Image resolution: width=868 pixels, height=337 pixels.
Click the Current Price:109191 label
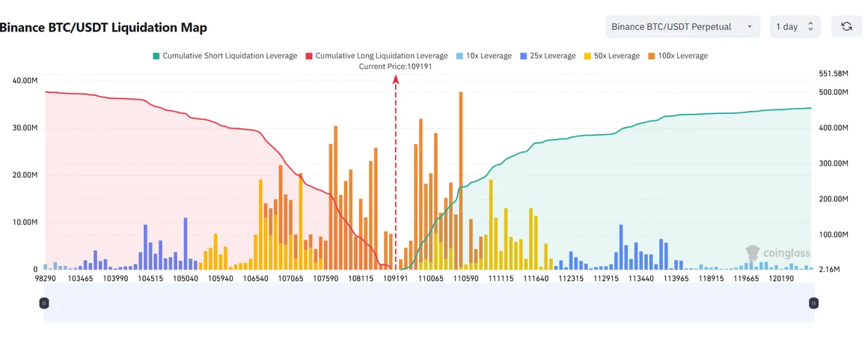(x=395, y=66)
